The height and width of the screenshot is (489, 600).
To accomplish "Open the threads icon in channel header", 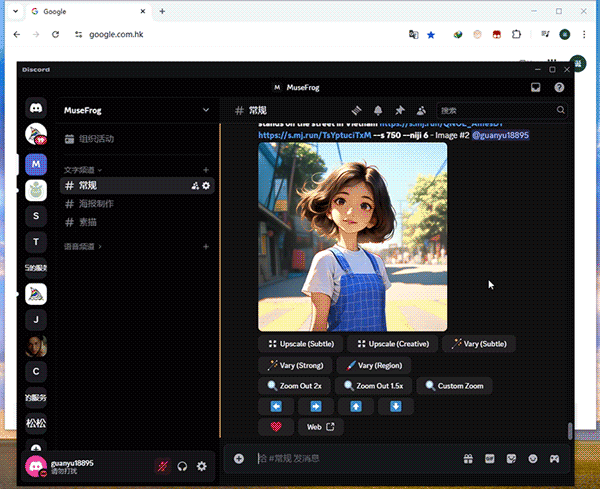I will coord(357,111).
